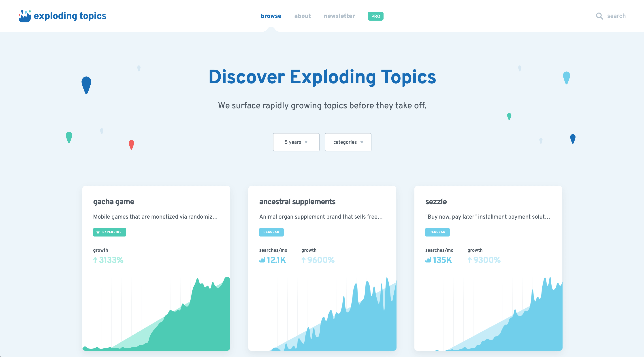644x357 pixels.
Task: Click the 9300% growth value
Action: pos(487,260)
